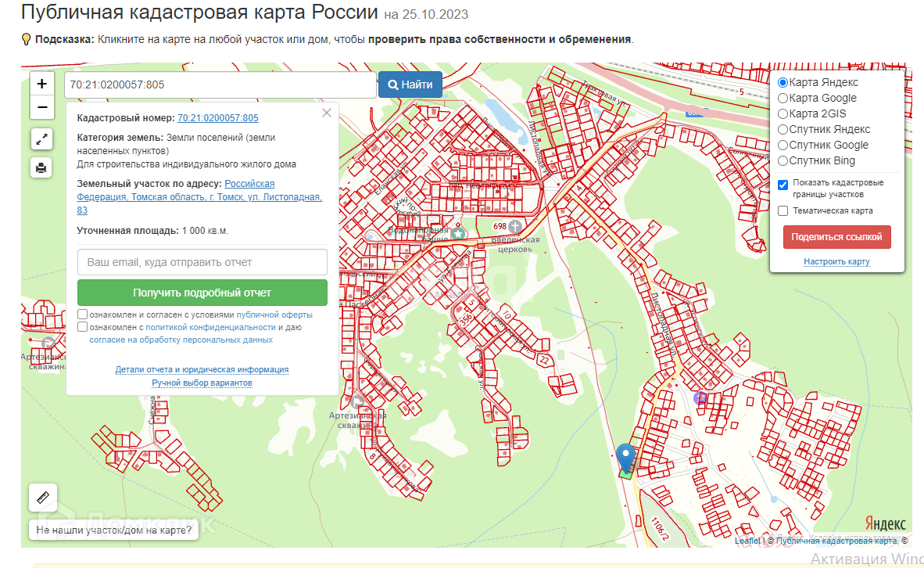The width and height of the screenshot is (924, 568).
Task: Select Спутник Google satellite layer
Action: click(783, 145)
